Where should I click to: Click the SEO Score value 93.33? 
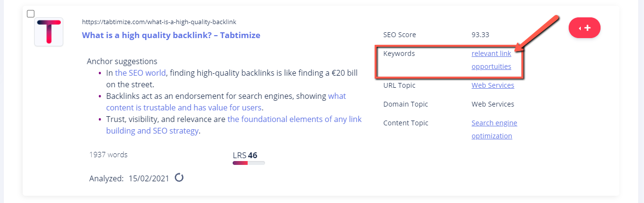480,35
